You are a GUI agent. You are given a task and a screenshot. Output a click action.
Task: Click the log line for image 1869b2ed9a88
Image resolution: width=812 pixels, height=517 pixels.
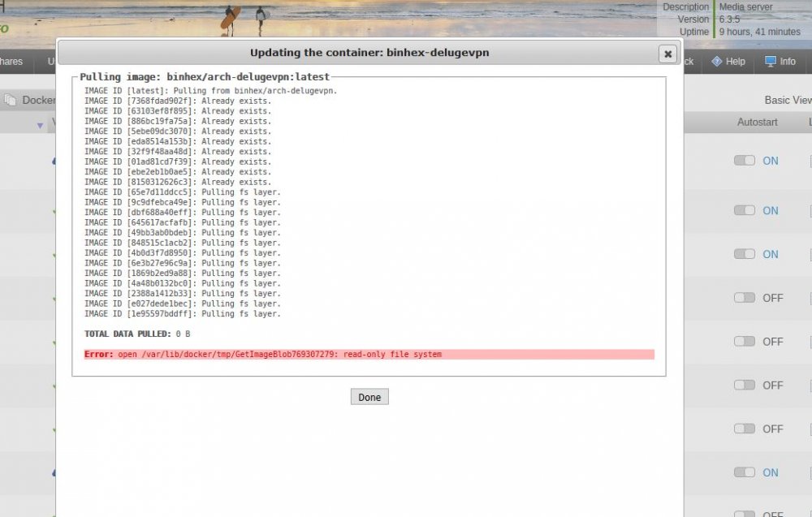pyautogui.click(x=182, y=274)
